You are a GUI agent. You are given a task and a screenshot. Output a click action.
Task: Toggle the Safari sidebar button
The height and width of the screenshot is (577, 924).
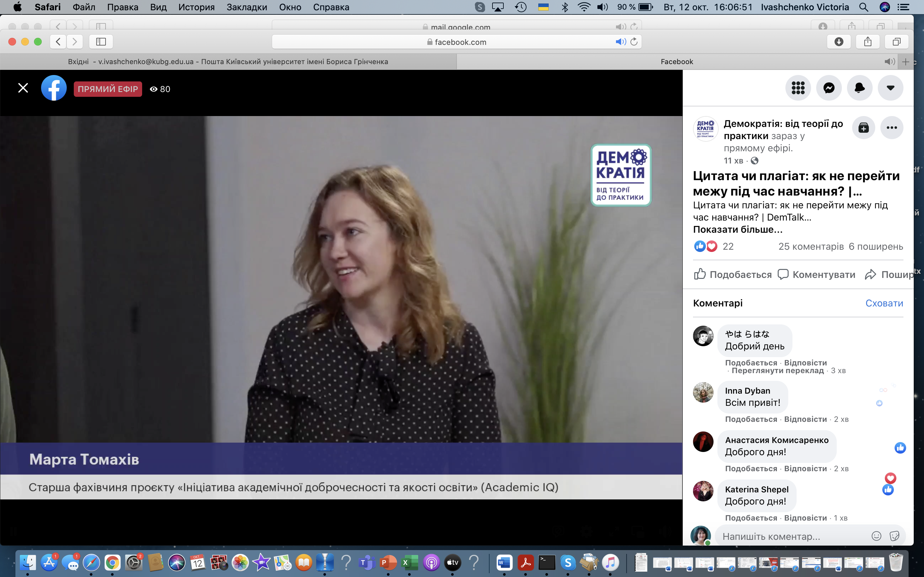click(x=101, y=42)
